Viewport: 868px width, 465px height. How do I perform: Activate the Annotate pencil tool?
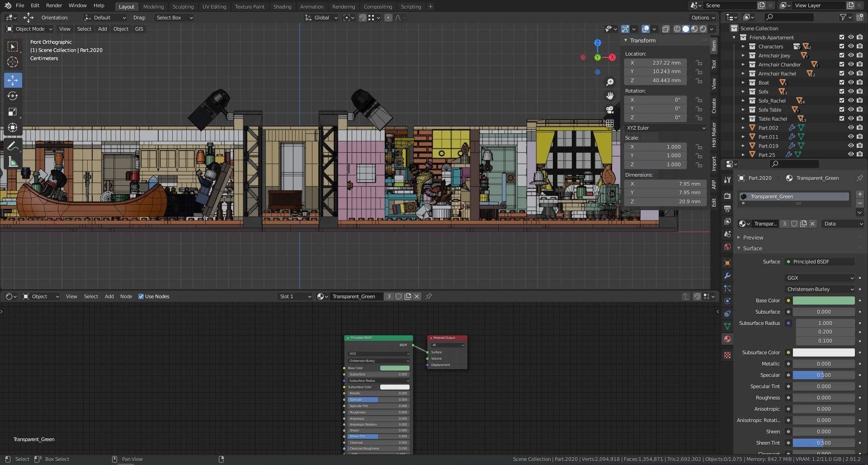point(13,146)
